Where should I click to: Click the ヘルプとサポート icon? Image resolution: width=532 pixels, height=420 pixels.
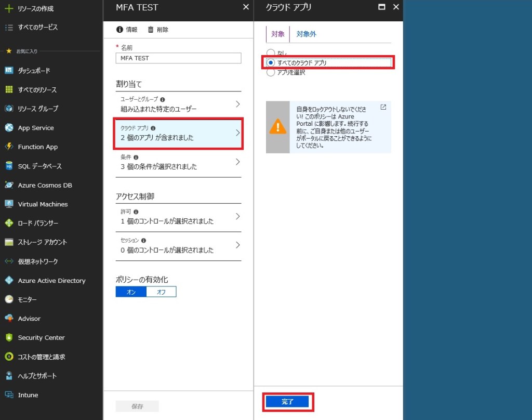point(9,375)
